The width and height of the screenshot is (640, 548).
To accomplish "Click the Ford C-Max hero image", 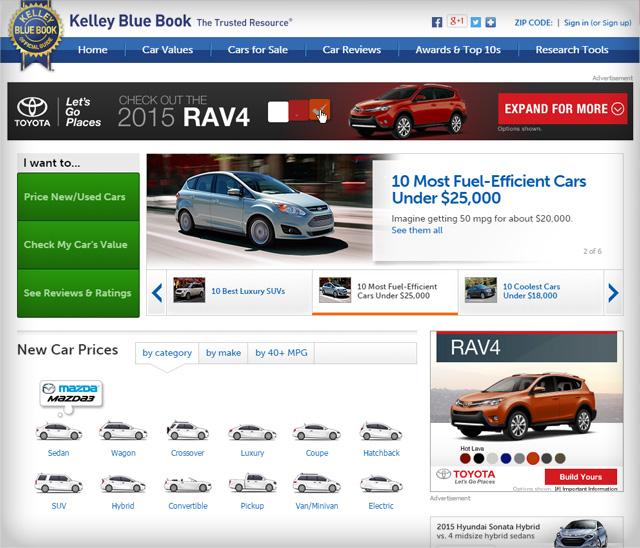I will pyautogui.click(x=260, y=211).
